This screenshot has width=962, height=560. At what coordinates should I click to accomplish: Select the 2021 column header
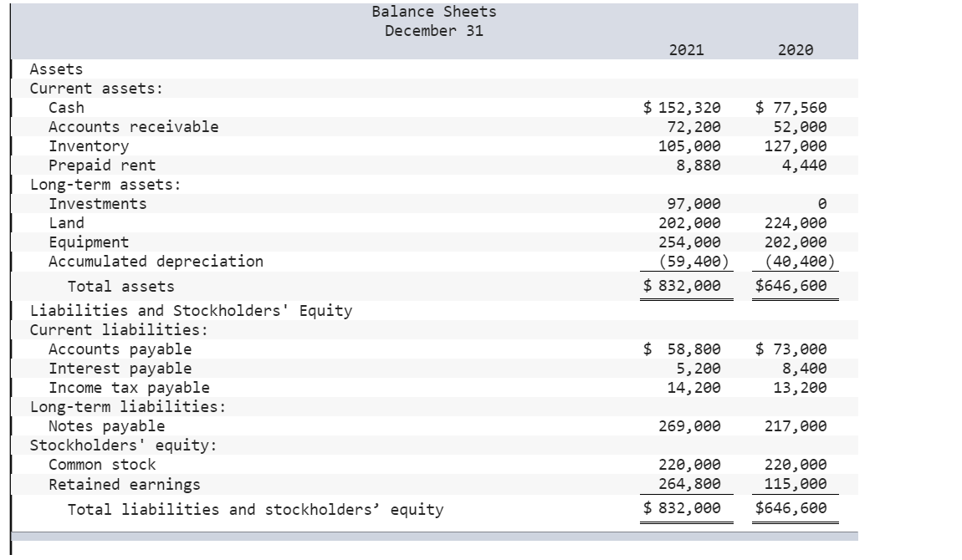(x=687, y=49)
